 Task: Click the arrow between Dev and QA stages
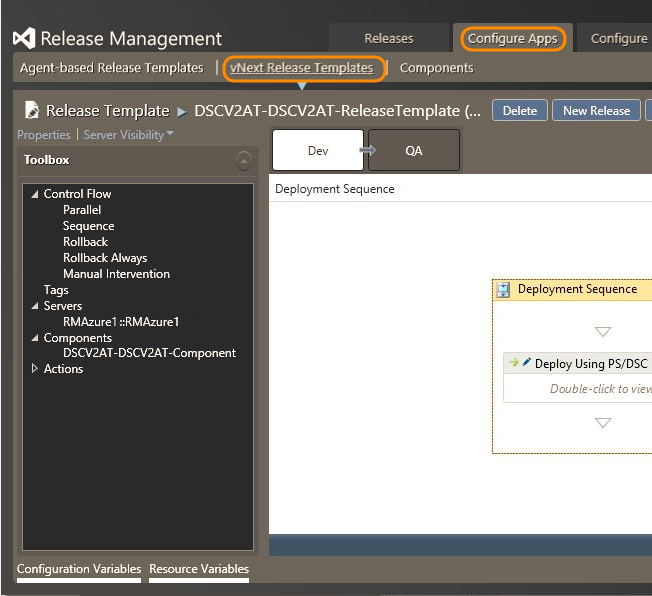[368, 150]
